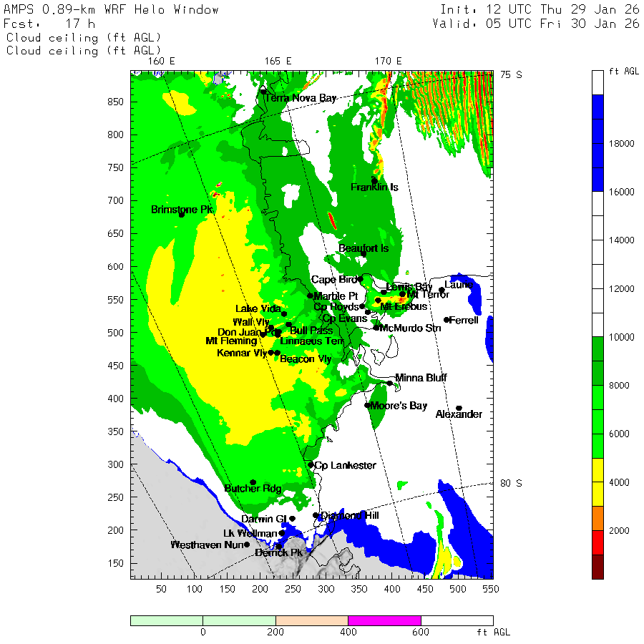The width and height of the screenshot is (644, 644).
Task: Click the blue swatch next to the 18000 label
Action: coord(597,143)
